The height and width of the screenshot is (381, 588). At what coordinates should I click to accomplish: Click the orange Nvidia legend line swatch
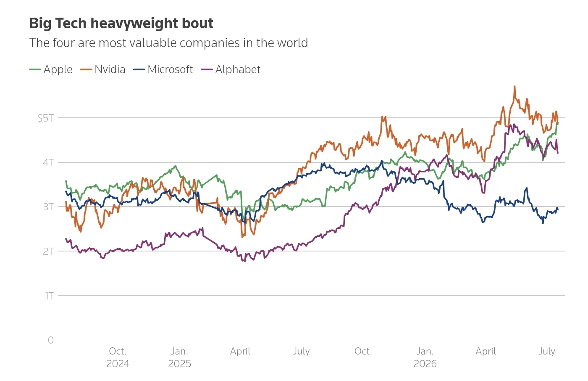(x=86, y=69)
